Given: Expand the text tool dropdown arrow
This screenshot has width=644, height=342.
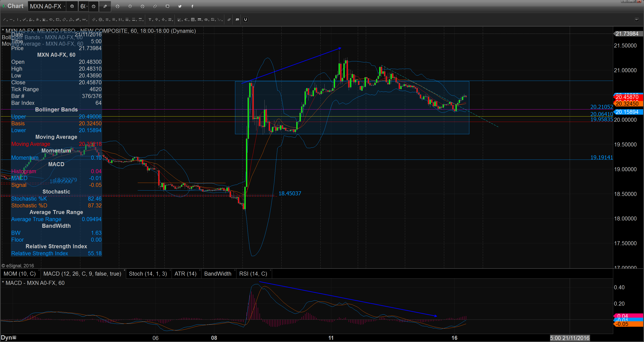Looking at the screenshot, I should click(153, 21).
